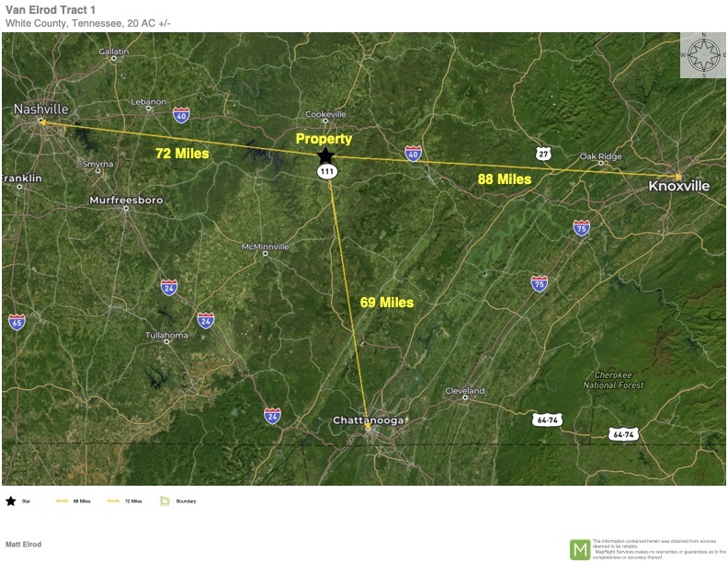The height and width of the screenshot is (563, 728).
Task: Click the 72 Miles distance label
Action: [x=182, y=154]
